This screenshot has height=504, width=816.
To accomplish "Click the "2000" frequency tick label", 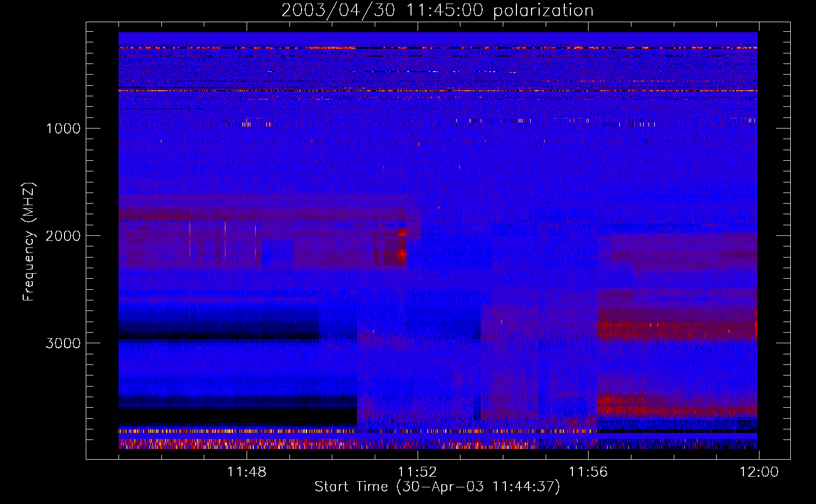I will 63,235.
